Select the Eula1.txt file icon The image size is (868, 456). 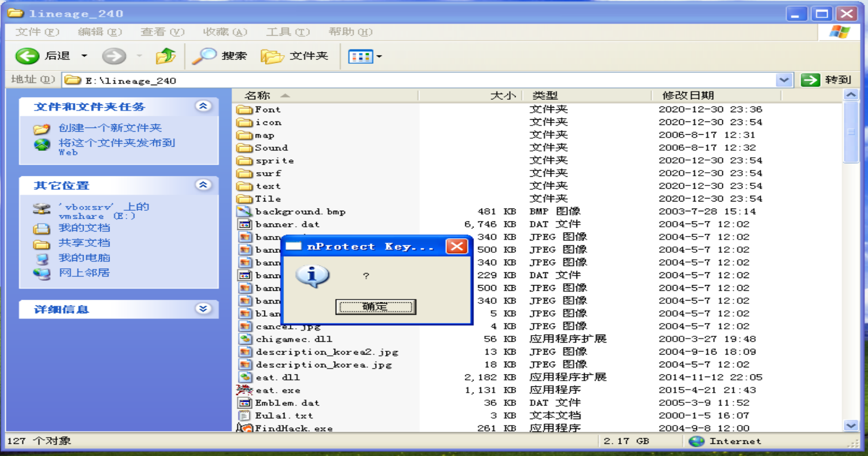pyautogui.click(x=245, y=415)
